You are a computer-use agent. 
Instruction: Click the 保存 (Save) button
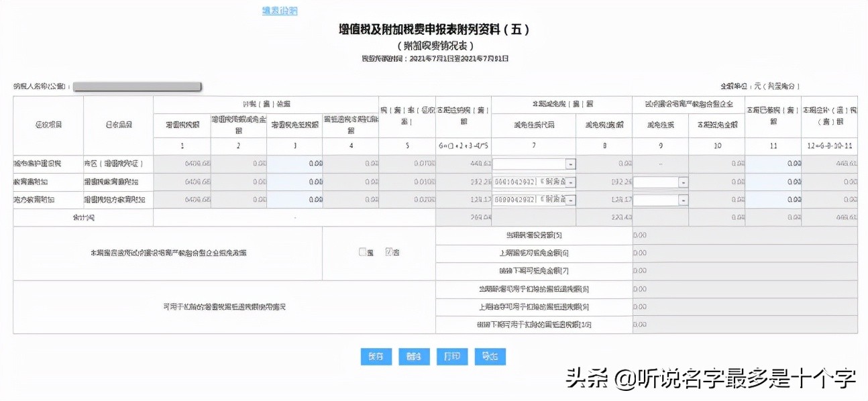(376, 357)
